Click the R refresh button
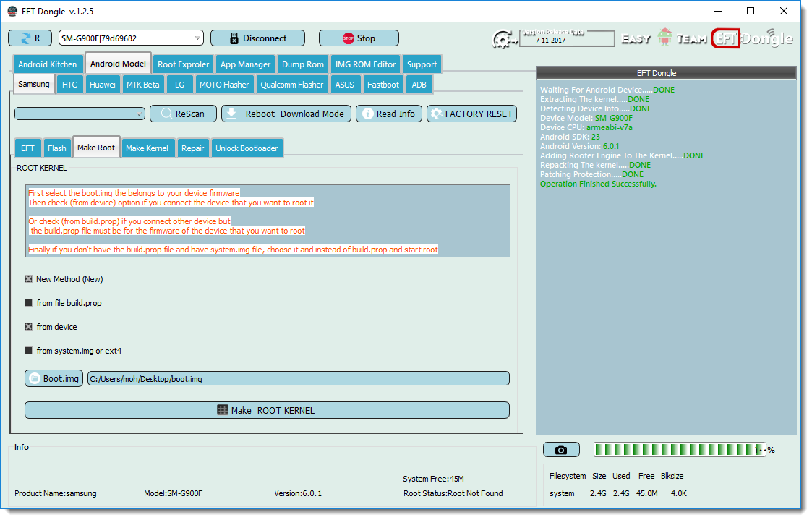Image resolution: width=812 pixels, height=520 pixels. (30, 38)
